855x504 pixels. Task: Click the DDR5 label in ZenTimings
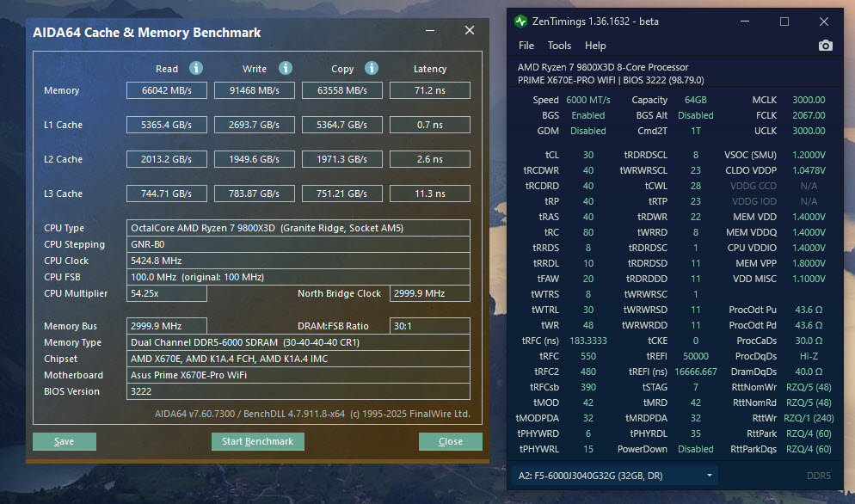[x=819, y=476]
